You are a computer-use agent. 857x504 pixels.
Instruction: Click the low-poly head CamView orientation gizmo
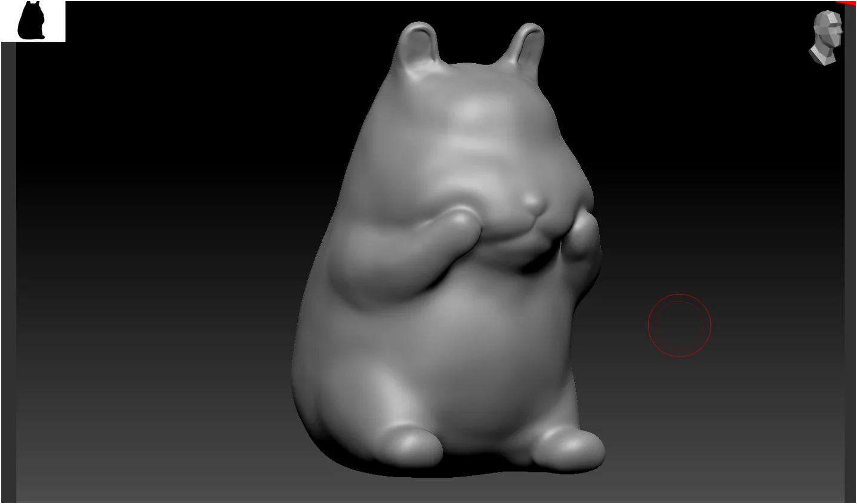point(828,38)
